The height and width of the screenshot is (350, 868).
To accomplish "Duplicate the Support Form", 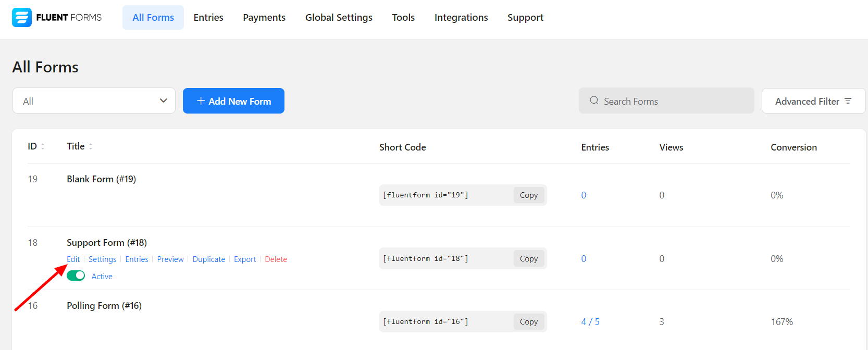I will tap(209, 259).
